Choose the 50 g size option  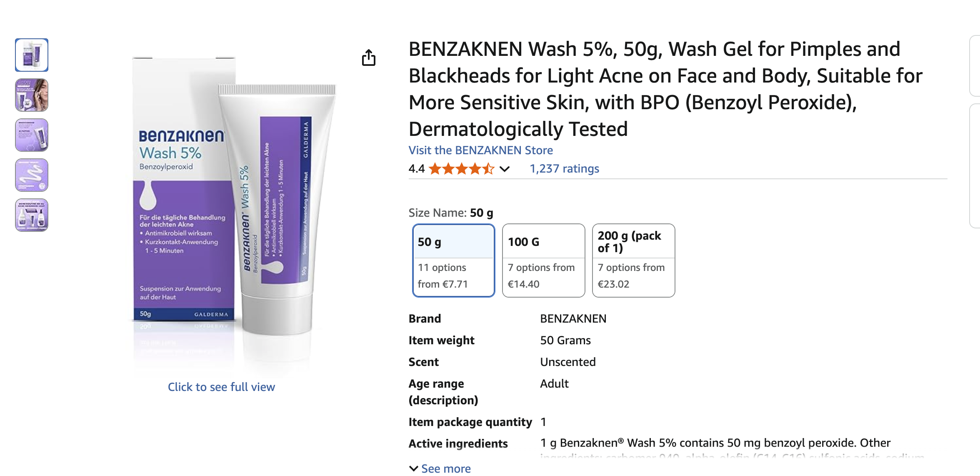453,261
